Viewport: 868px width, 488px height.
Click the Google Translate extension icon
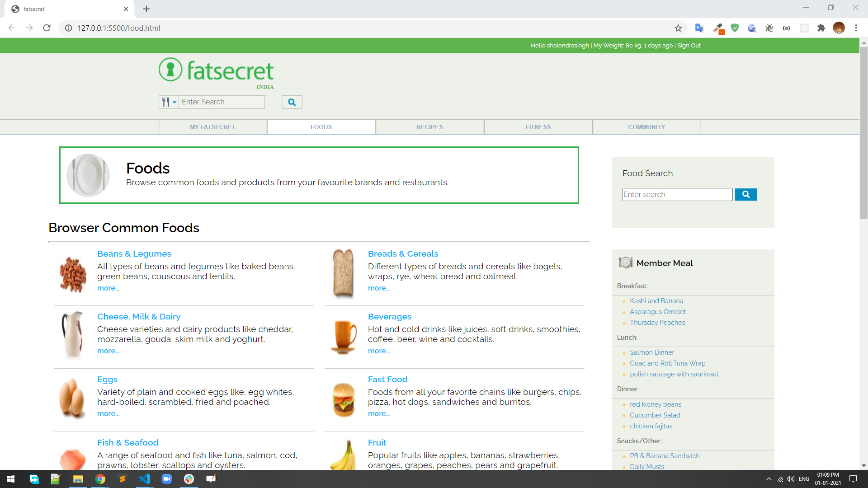click(699, 28)
